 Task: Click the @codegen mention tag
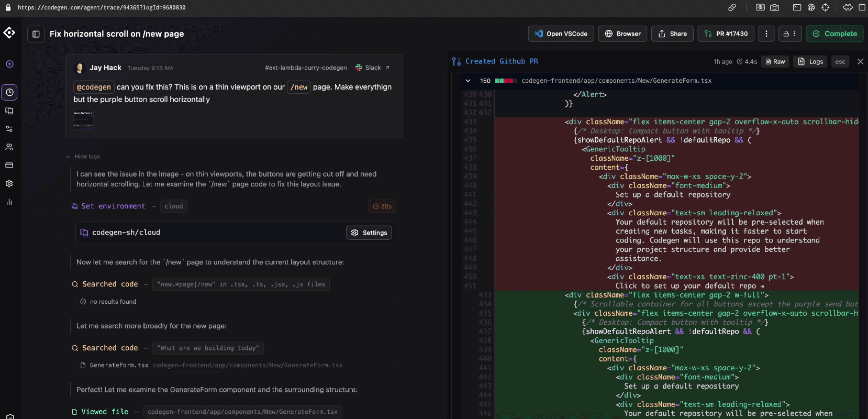point(94,87)
